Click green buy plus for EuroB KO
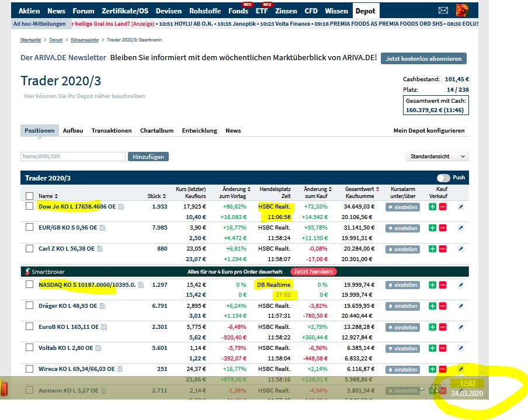This screenshot has height=420, width=528. click(432, 327)
